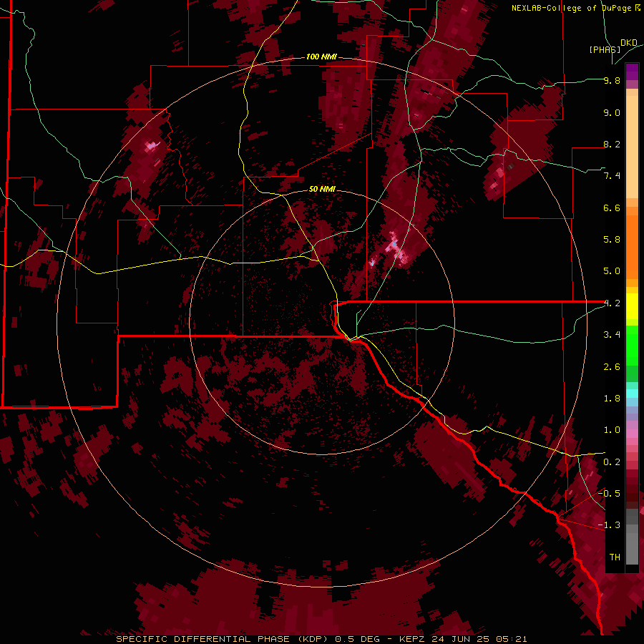
Task: Click the pink echo cell near the northwest 100 NMI ring
Action: point(152,146)
